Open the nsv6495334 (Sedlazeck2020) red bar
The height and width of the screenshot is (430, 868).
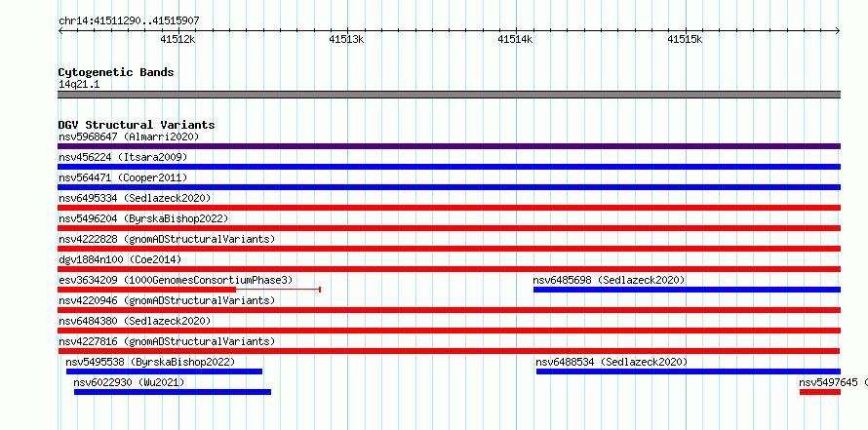tap(449, 208)
